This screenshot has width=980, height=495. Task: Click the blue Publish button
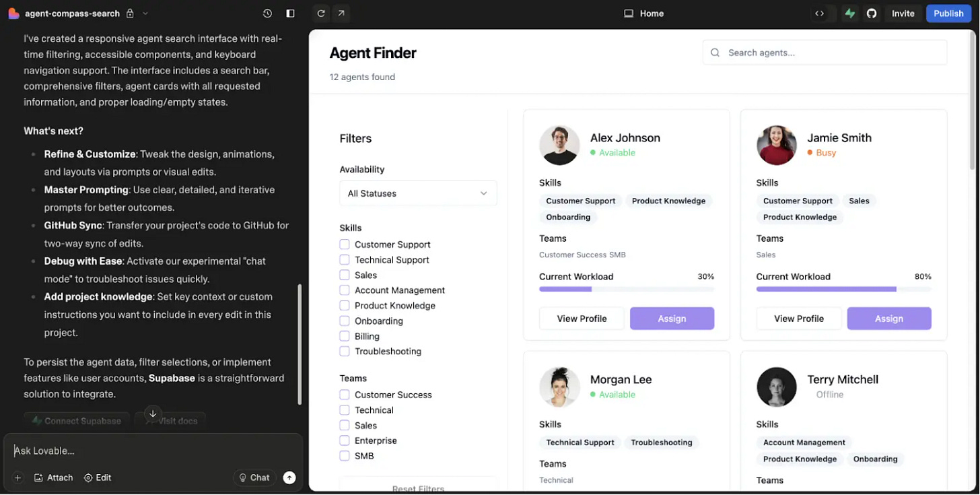pos(948,13)
